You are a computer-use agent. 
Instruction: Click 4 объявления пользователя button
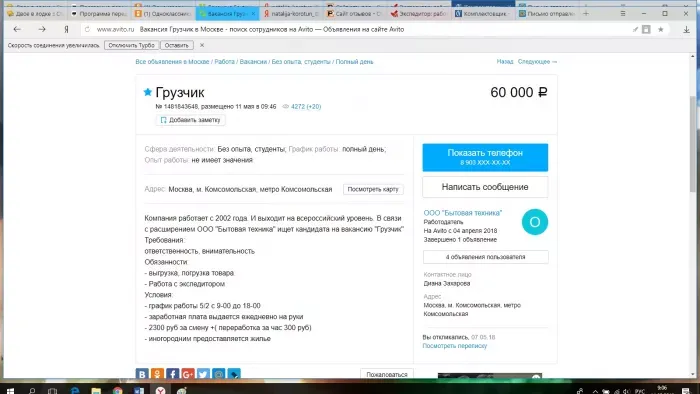485,257
